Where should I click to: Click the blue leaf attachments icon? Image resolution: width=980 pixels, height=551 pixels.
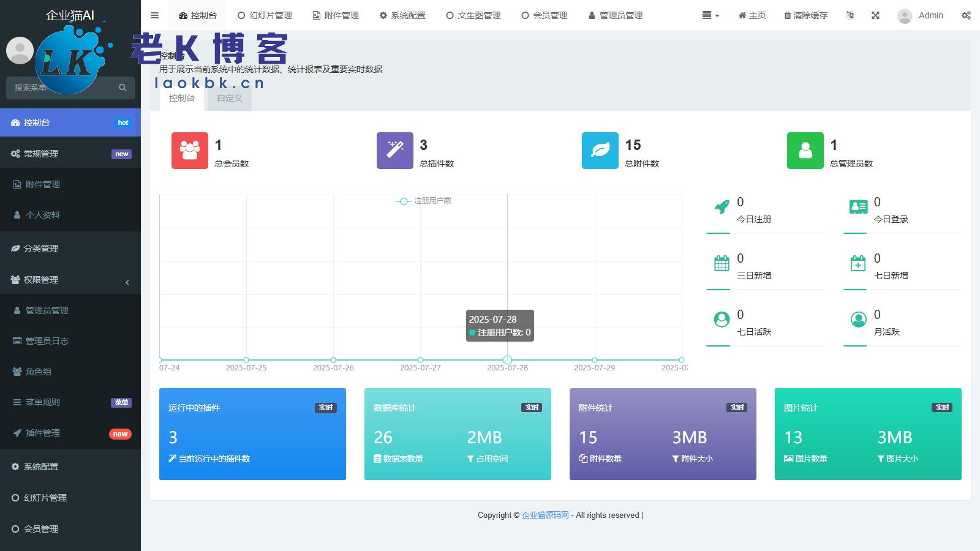point(600,151)
